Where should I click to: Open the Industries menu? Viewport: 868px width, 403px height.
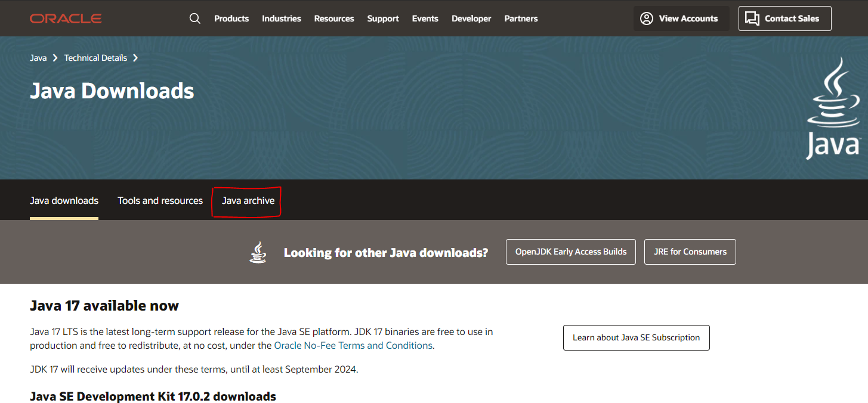(282, 18)
